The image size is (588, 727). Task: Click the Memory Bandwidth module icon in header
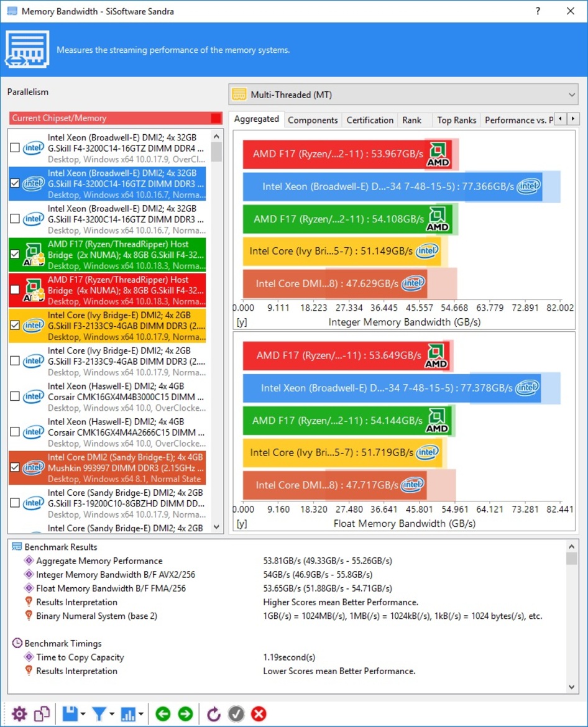[27, 49]
